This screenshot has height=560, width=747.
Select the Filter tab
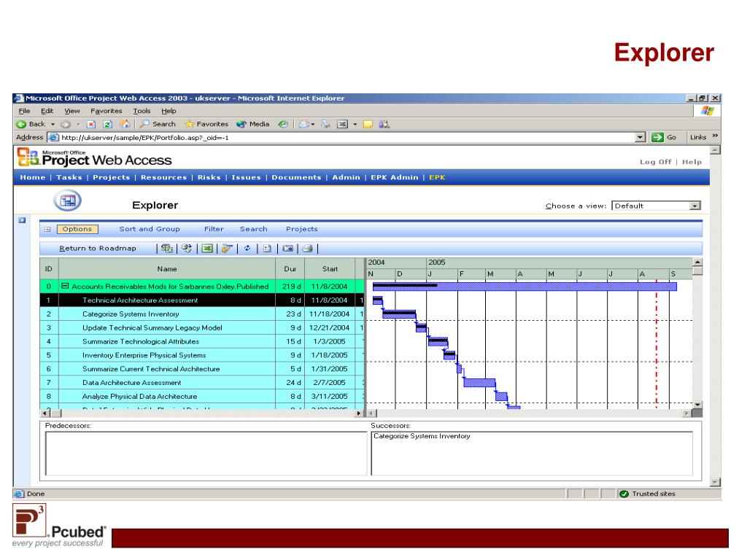(214, 229)
